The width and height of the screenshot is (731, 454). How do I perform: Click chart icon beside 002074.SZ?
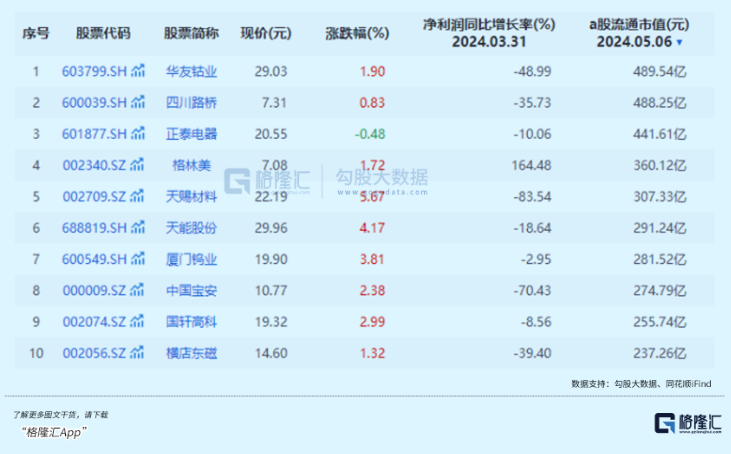click(x=138, y=321)
